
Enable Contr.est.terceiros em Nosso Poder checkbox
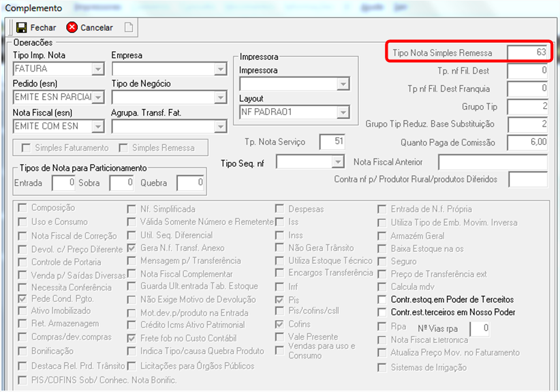pos(382,312)
